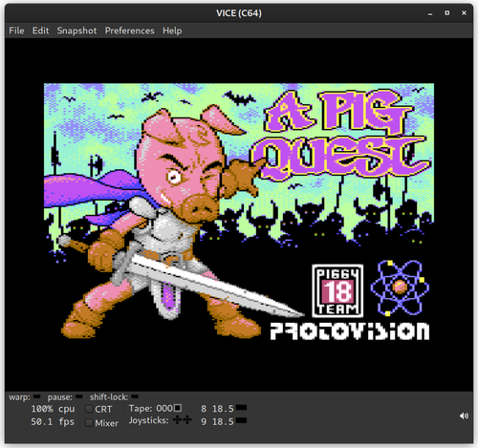Click the Joysticks label
This screenshot has width=478, height=448.
coord(149,420)
